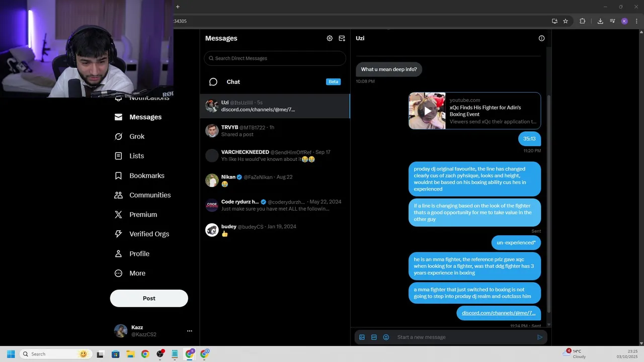
Task: Click the 35:13 message bubble
Action: [x=529, y=139]
